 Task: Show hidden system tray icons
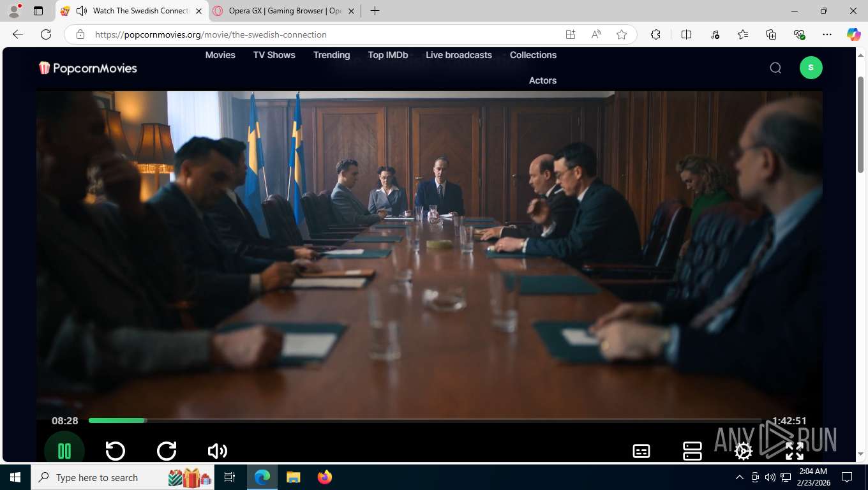point(740,477)
